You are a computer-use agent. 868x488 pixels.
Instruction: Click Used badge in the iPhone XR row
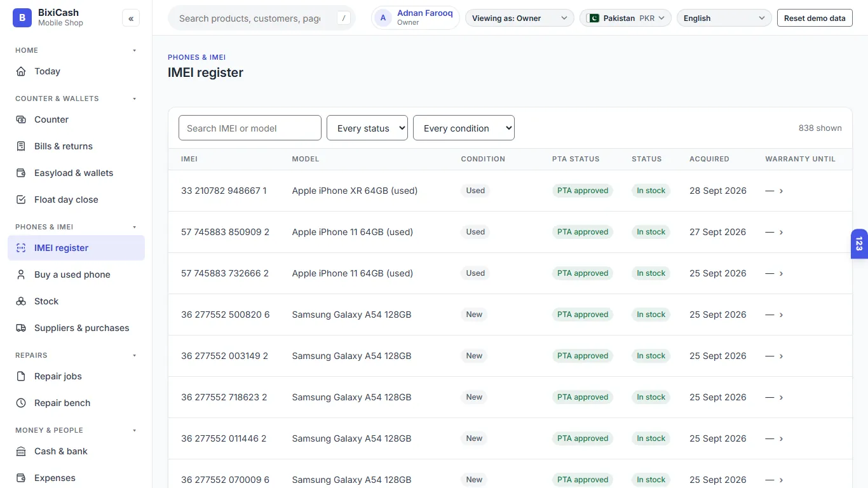(475, 191)
